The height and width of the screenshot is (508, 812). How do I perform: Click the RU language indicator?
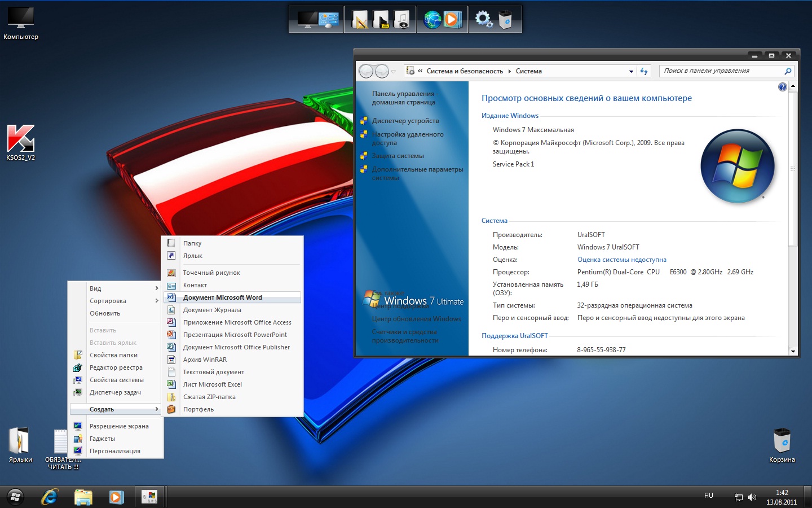coord(709,496)
